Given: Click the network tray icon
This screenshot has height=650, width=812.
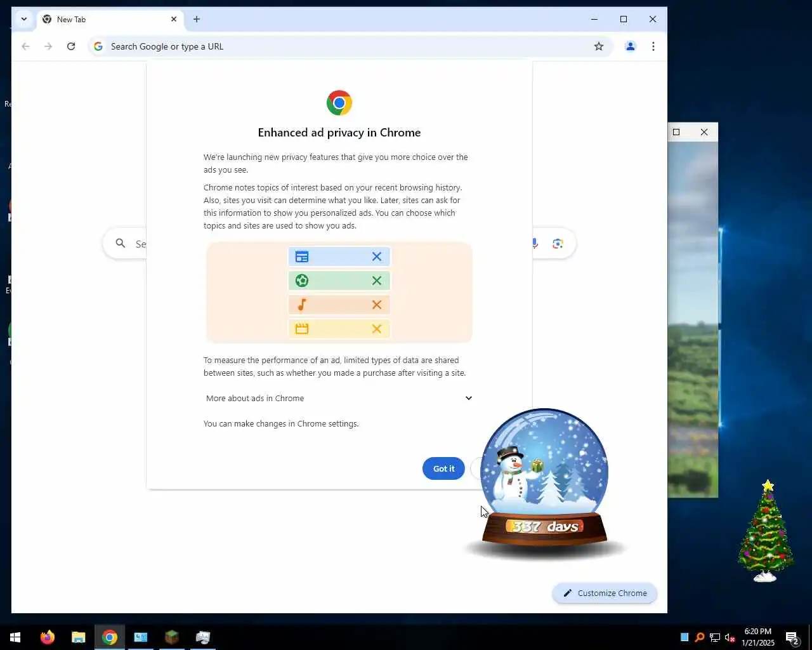Looking at the screenshot, I should click(x=714, y=637).
